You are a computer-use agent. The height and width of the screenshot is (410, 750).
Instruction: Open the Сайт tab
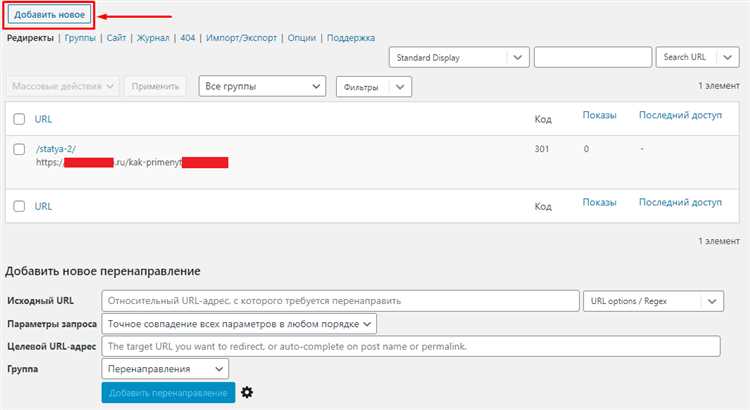click(116, 38)
